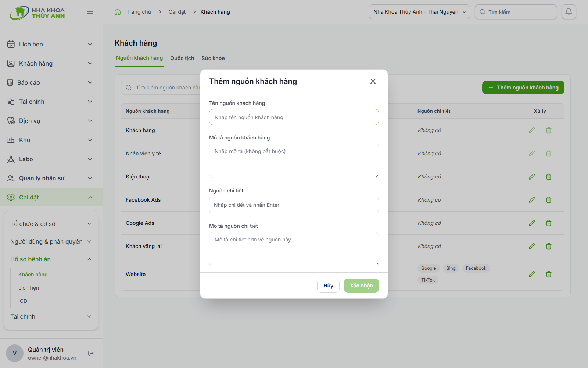Click the hamburger menu icon in sidebar
Viewport: 588px width, 368px height.
tap(90, 13)
